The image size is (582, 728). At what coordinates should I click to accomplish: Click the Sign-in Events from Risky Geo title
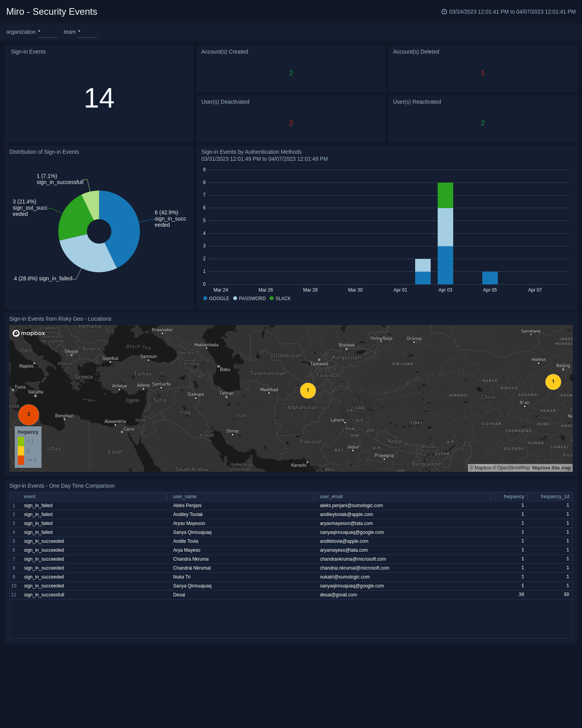point(60,319)
